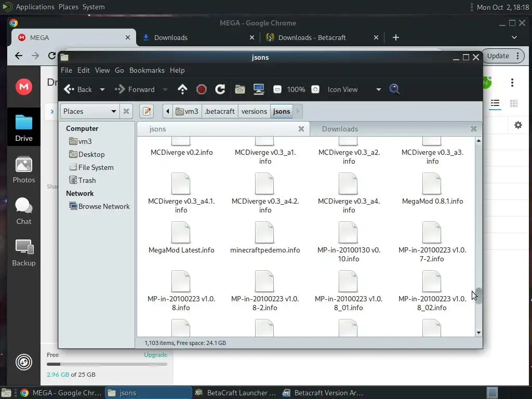This screenshot has width=532, height=399.
Task: Go to .betacraft path button
Action: click(x=220, y=111)
